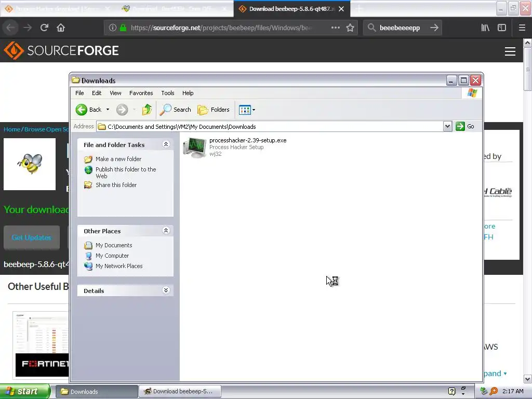Switch to Download beebeep-5.8.6 tab
This screenshot has height=399, width=532.
[292, 9]
